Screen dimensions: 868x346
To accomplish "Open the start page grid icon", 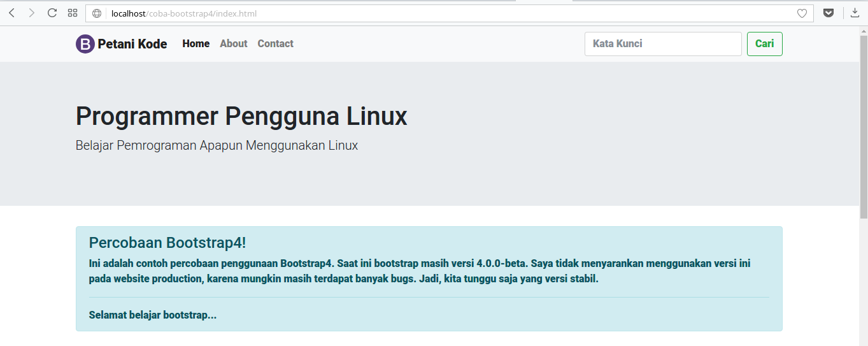I will (73, 13).
